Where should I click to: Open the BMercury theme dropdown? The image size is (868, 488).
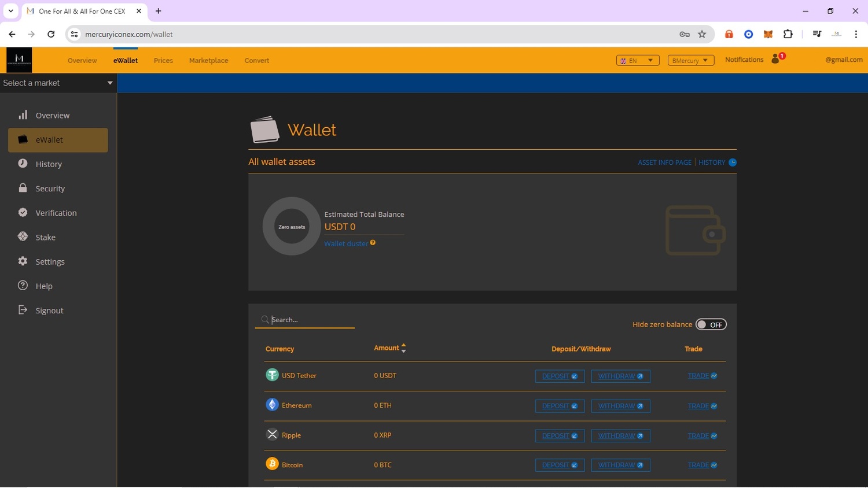click(690, 60)
